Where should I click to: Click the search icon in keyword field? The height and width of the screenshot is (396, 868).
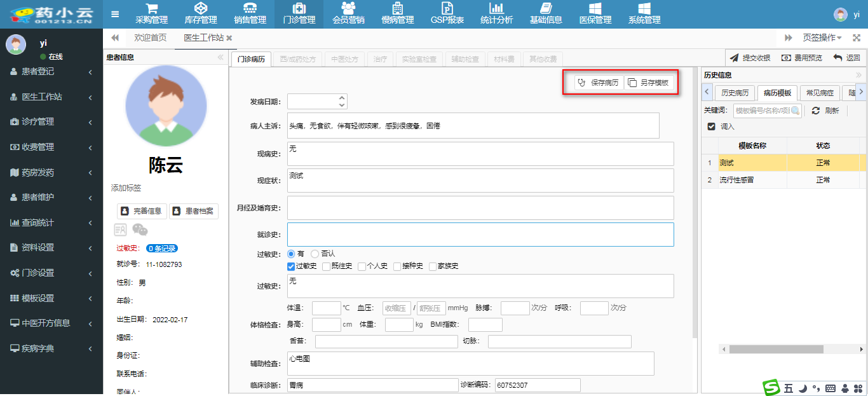coord(795,111)
